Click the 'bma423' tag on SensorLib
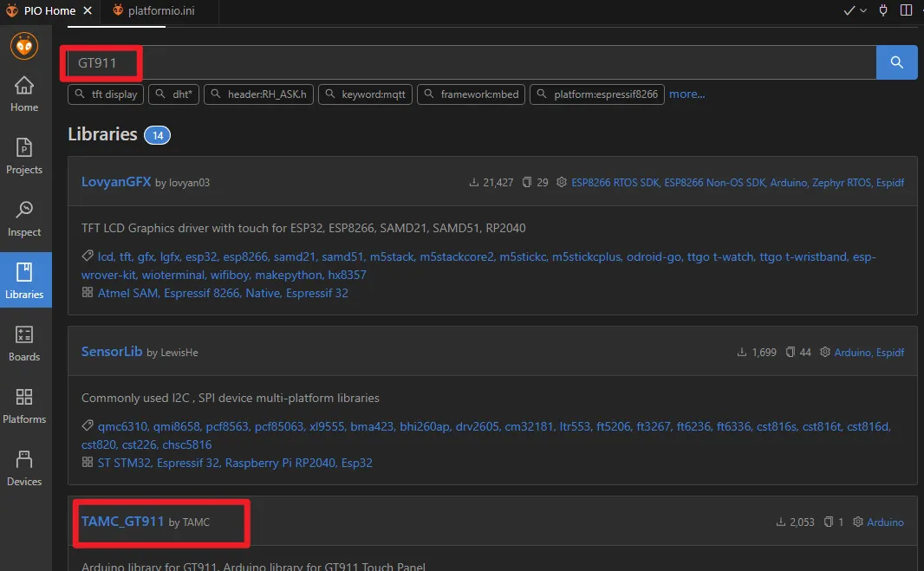The height and width of the screenshot is (571, 924). (x=372, y=426)
